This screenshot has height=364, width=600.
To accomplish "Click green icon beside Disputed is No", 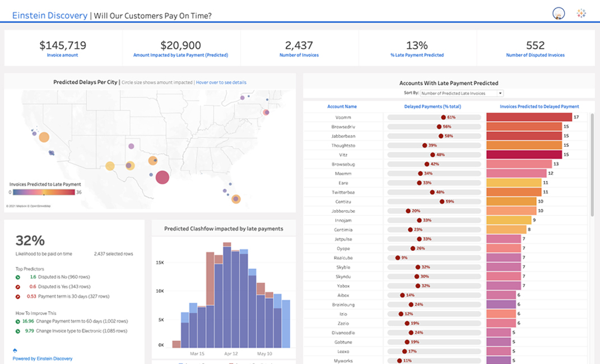I will tap(18, 277).
